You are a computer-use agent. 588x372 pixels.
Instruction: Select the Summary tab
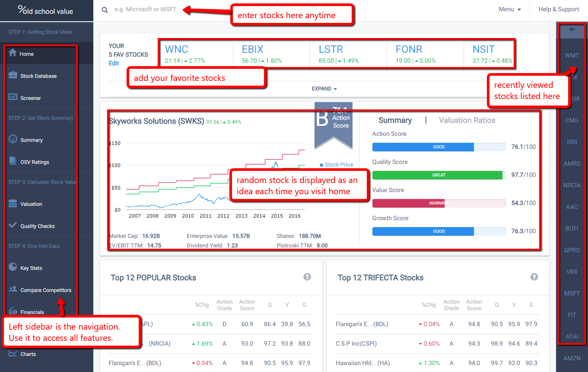point(395,120)
